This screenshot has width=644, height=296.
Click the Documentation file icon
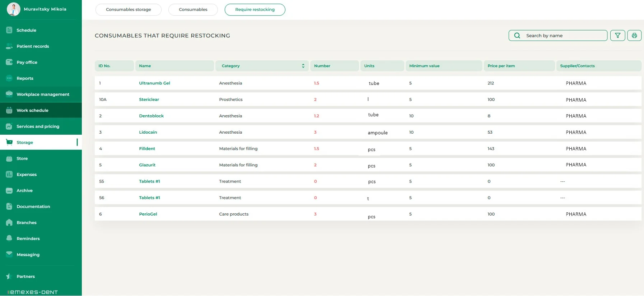click(9, 206)
